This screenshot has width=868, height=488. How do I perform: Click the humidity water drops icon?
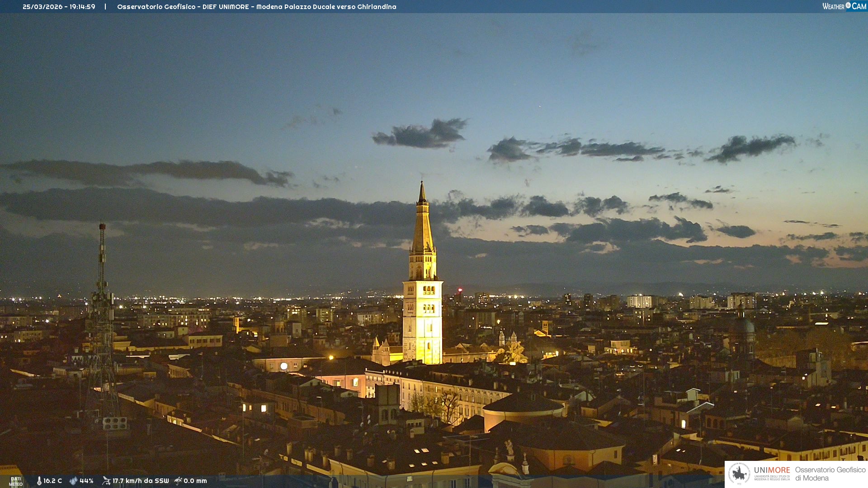[73, 481]
